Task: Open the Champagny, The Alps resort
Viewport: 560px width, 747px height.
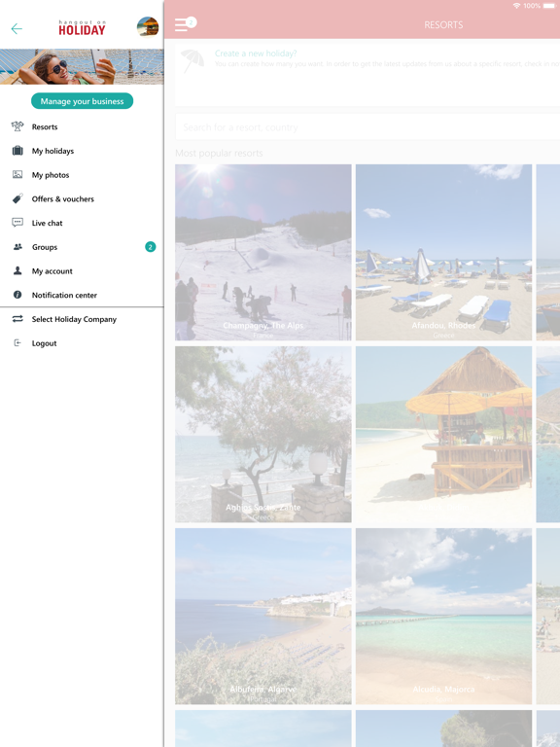Action: tap(263, 253)
